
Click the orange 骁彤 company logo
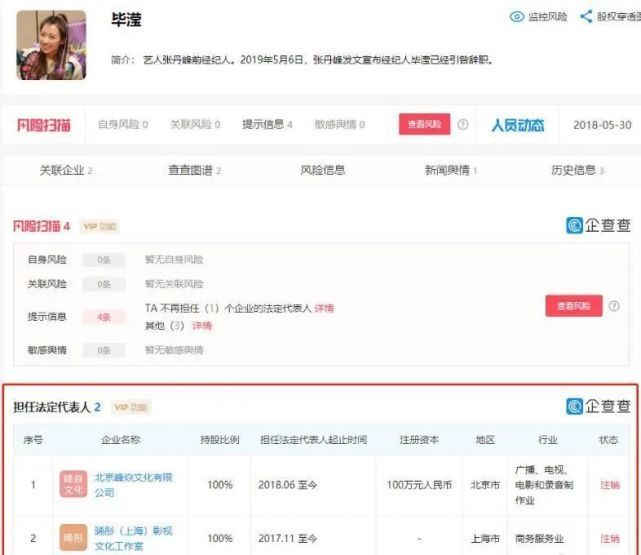pos(73,538)
